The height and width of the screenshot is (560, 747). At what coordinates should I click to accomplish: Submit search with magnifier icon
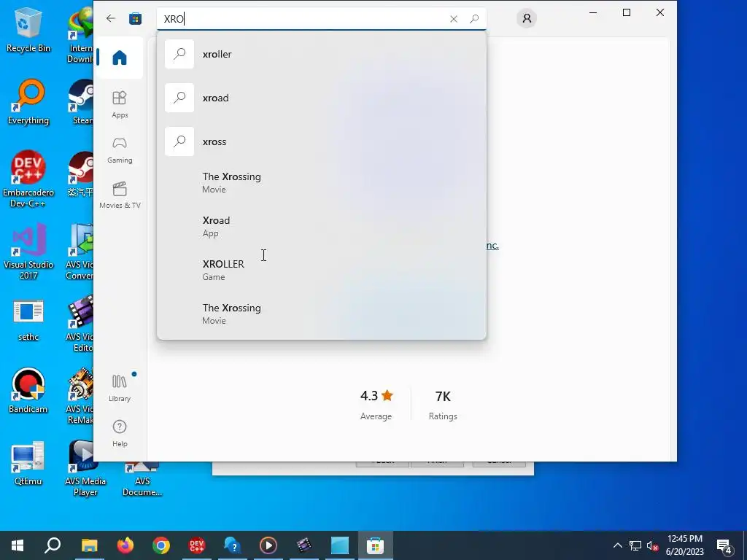[474, 18]
